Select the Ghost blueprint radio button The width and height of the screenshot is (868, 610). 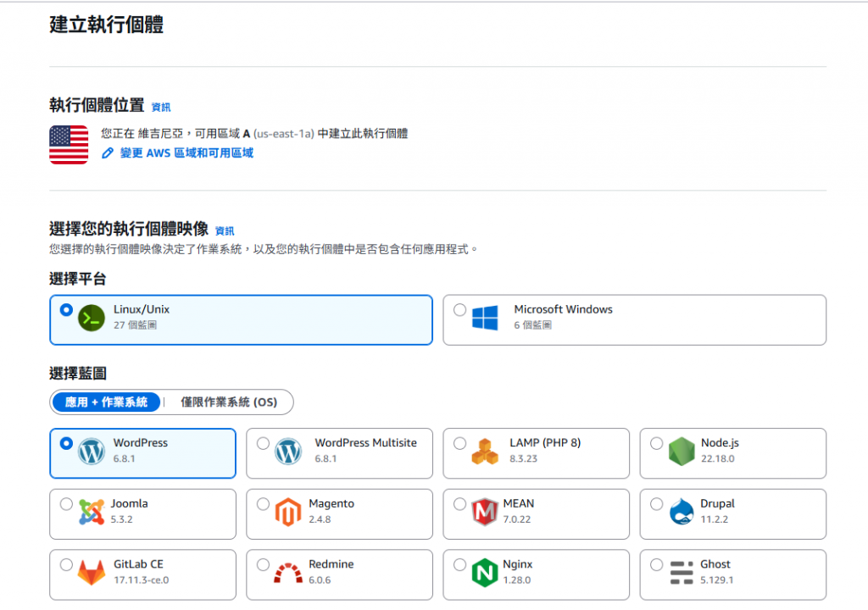tap(657, 564)
